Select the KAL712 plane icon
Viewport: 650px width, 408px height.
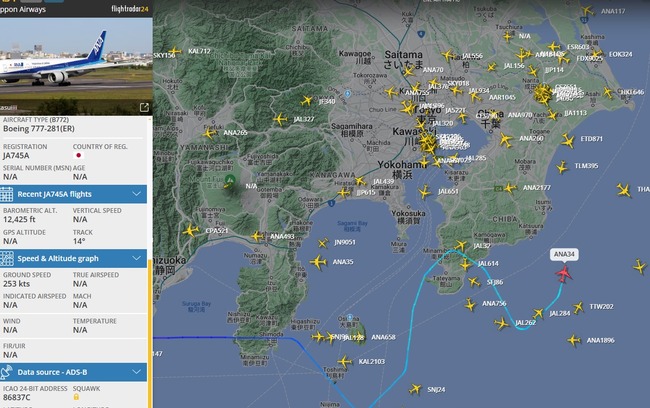tap(175, 51)
